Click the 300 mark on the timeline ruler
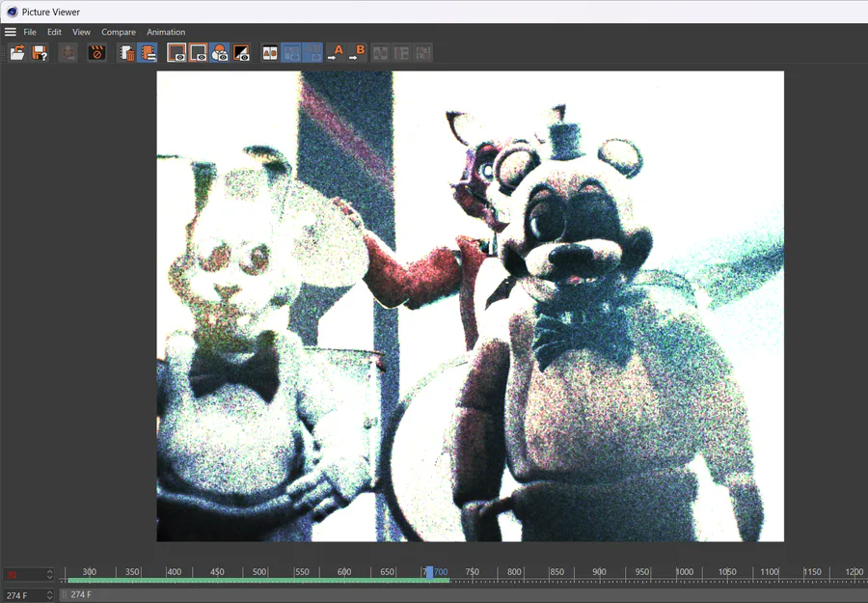This screenshot has width=868, height=603. pyautogui.click(x=89, y=571)
